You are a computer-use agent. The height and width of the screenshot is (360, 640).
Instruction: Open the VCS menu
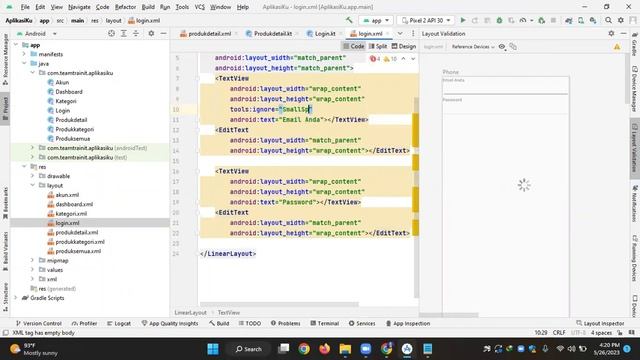pyautogui.click(x=200, y=7)
